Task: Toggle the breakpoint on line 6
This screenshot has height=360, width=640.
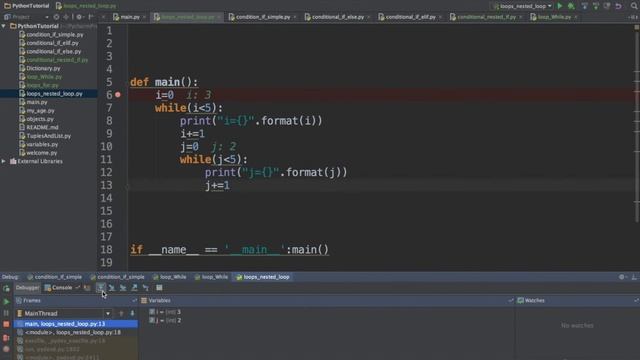Action: [x=118, y=95]
